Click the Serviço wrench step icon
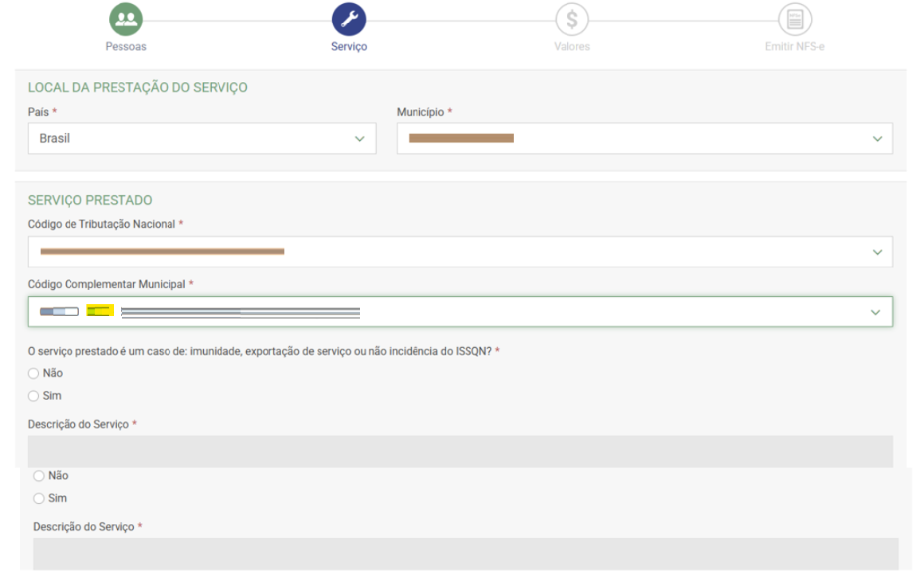Screen dimensions: 924x582 (349, 19)
